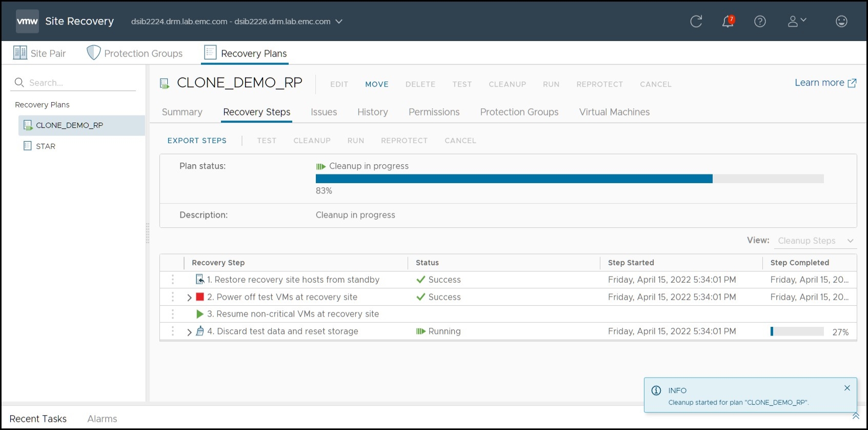Click RUN in the plan header

click(551, 84)
